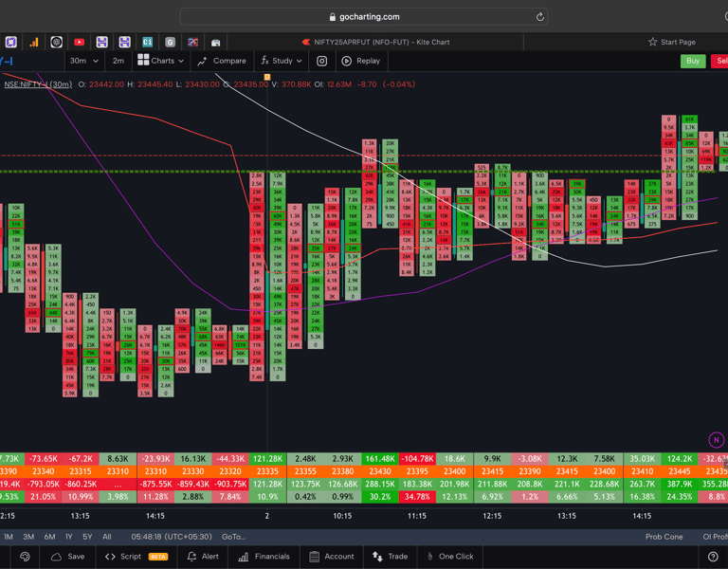Click the green Buy button

[693, 61]
